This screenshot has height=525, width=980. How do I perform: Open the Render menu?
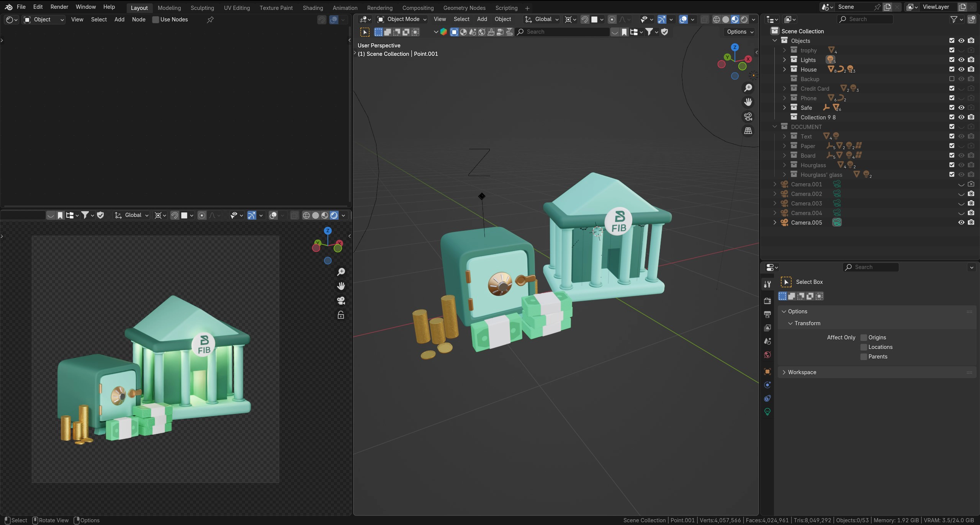pos(59,7)
